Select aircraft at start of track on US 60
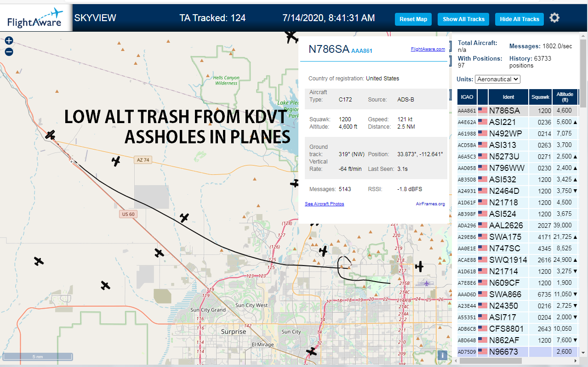588x367 pixels. tap(51, 135)
